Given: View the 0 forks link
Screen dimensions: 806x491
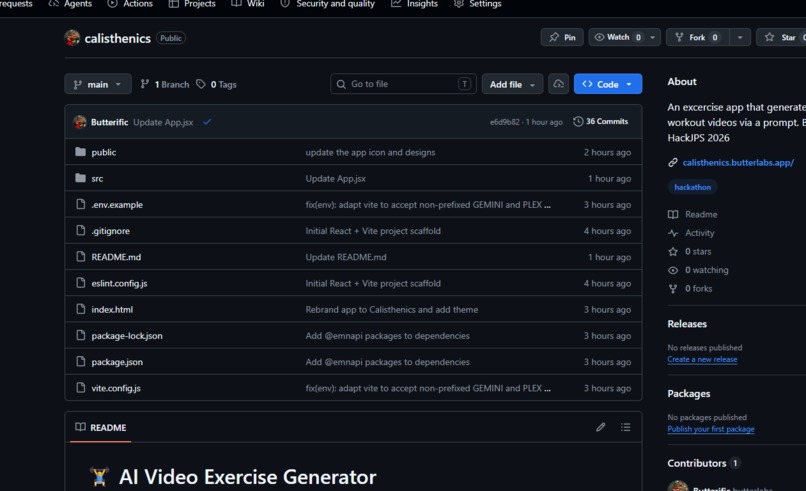Looking at the screenshot, I should pos(698,288).
